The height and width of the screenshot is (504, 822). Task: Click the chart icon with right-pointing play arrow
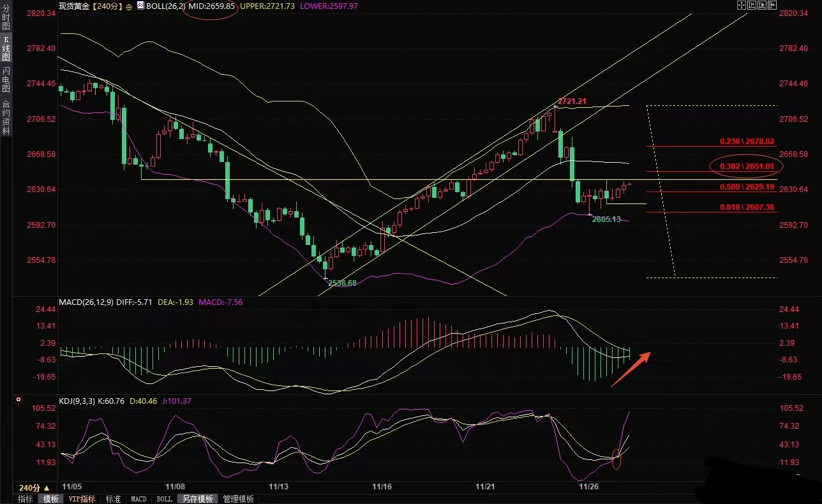point(762,5)
